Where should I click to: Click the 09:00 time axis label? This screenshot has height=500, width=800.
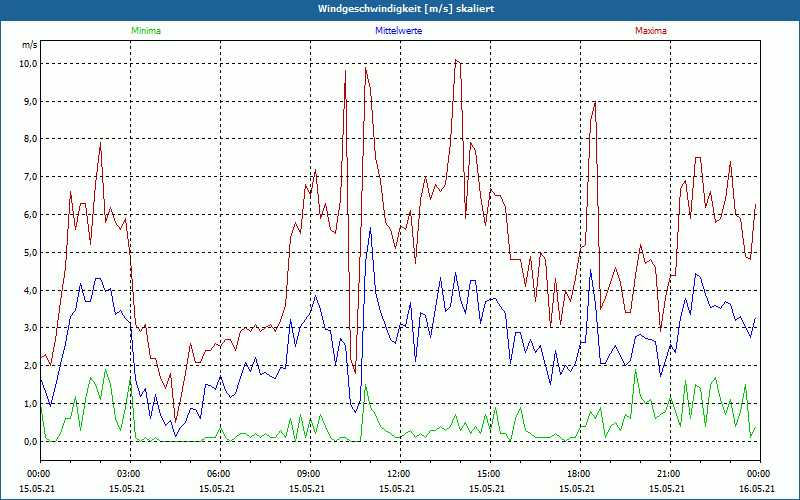click(x=310, y=474)
